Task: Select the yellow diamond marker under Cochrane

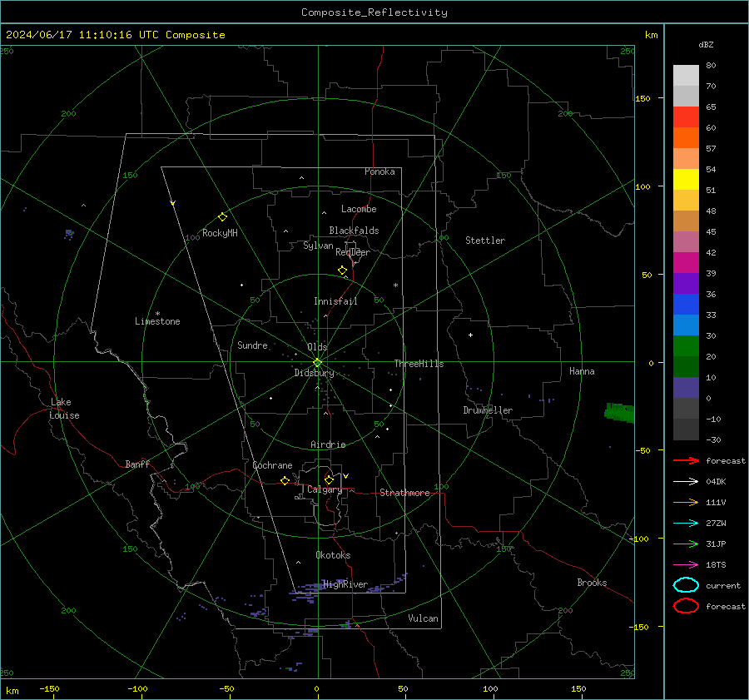Action: tap(285, 480)
